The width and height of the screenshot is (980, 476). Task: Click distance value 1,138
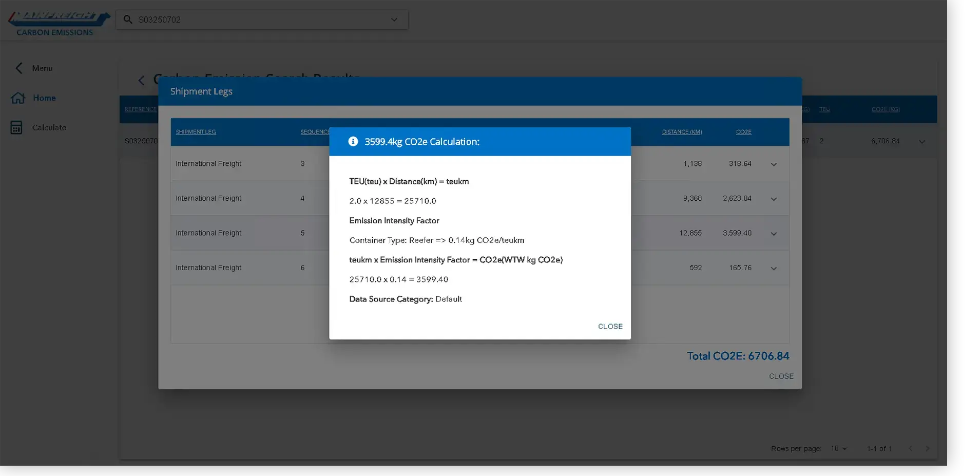(x=693, y=164)
